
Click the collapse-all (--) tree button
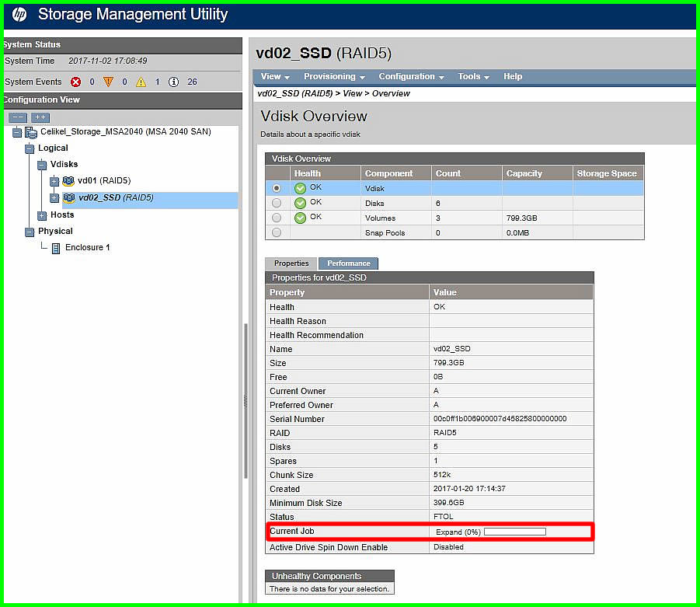pos(18,117)
